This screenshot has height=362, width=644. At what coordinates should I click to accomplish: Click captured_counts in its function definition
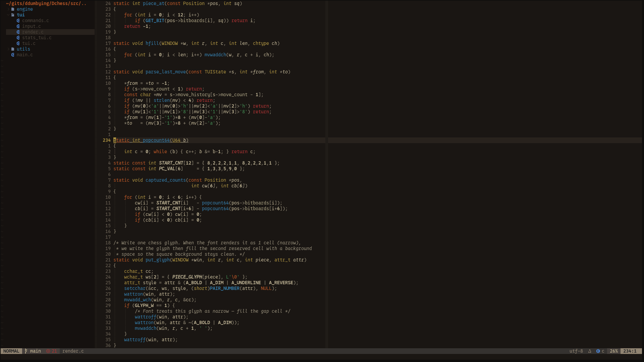pos(166,180)
